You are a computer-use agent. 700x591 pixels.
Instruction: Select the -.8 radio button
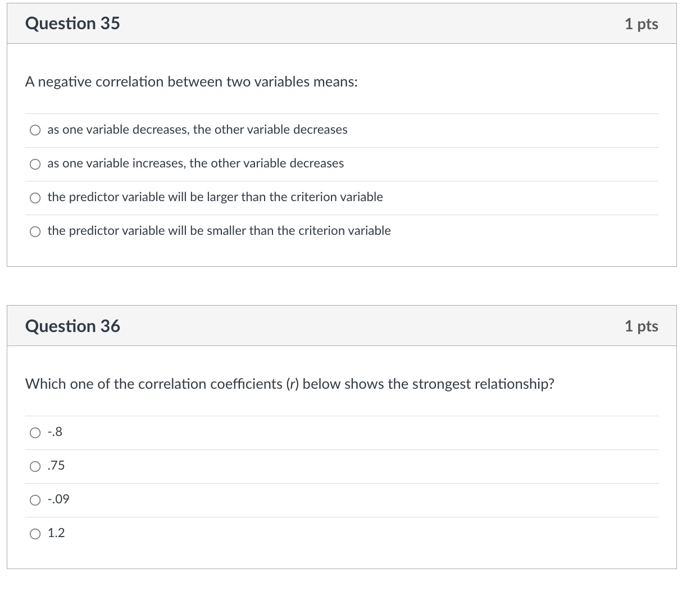[35, 433]
